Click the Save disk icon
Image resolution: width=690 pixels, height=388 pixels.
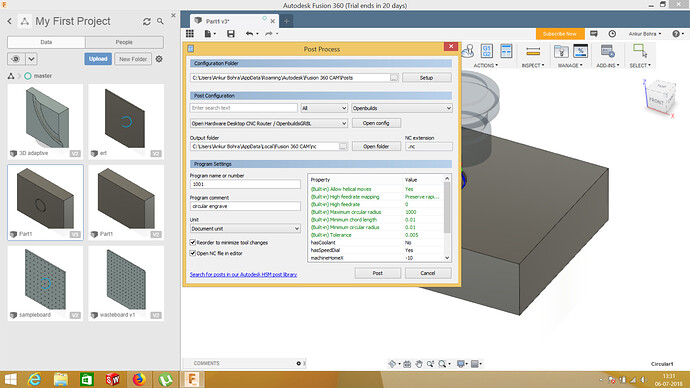point(231,33)
